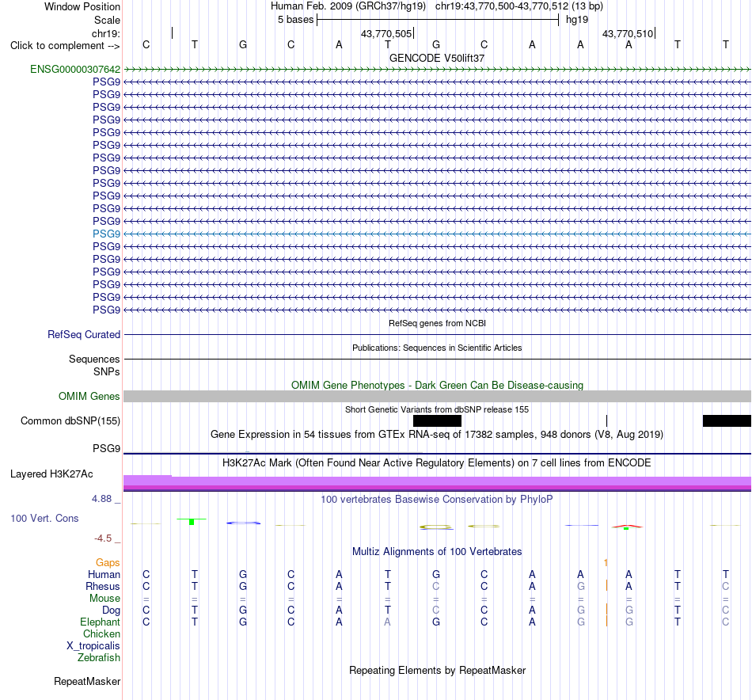The height and width of the screenshot is (700, 752).
Task: Click the Window Position label
Action: coord(82,6)
